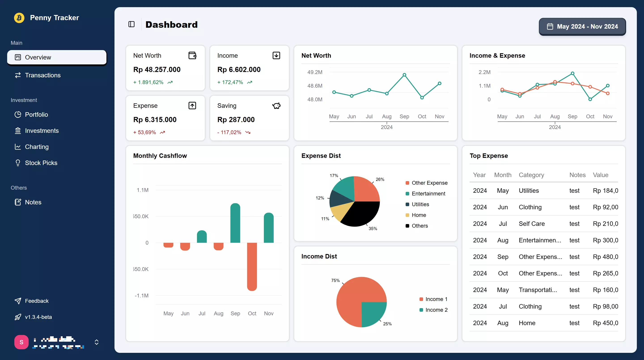Toggle the sidebar panel icon next to Dashboard
Viewport: 644px width, 360px height.
click(131, 24)
